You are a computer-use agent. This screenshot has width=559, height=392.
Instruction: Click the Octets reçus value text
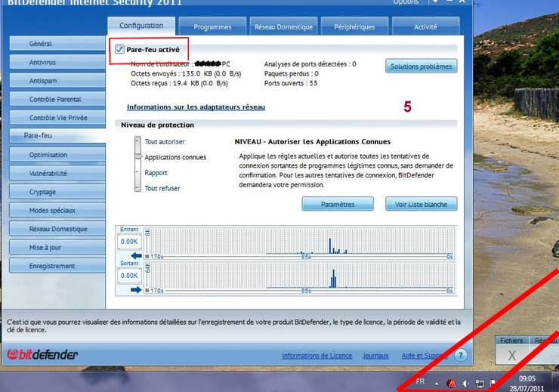click(x=179, y=83)
